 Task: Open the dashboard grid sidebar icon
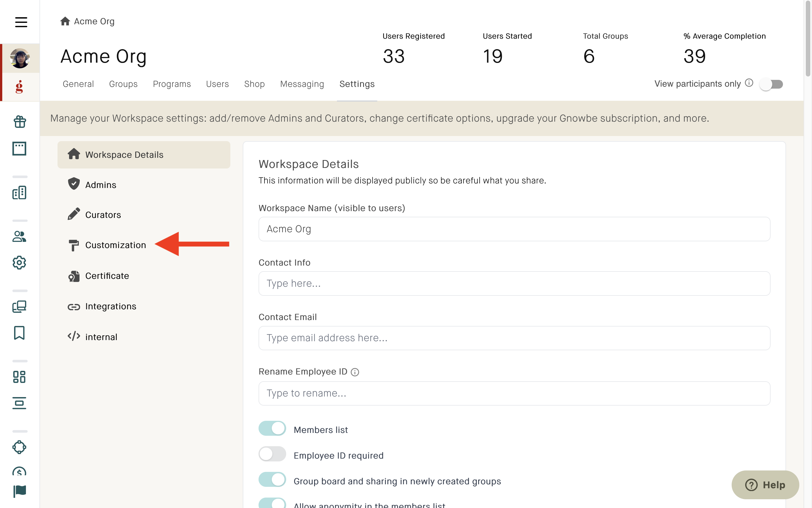[x=19, y=377]
